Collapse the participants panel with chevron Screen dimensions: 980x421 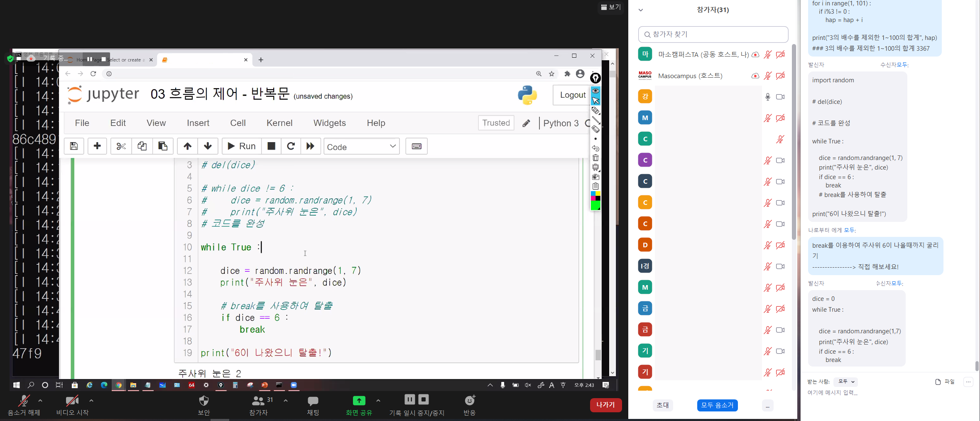click(641, 10)
